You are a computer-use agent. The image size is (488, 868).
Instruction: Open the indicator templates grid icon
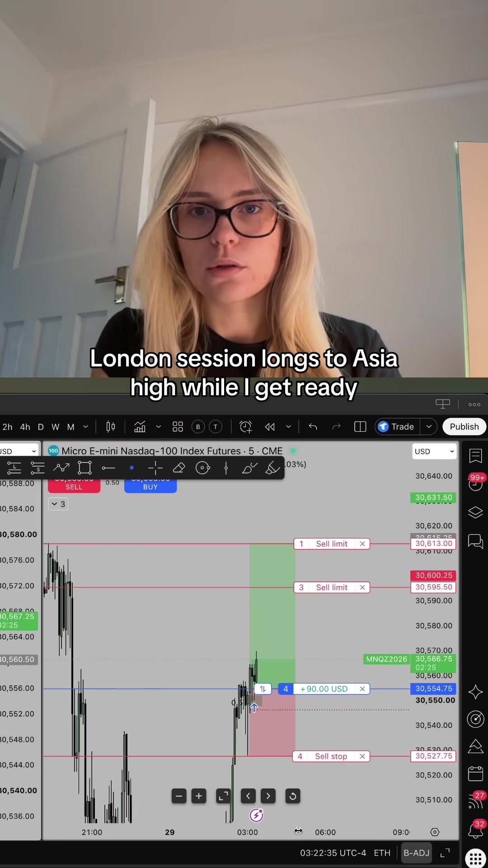click(178, 427)
